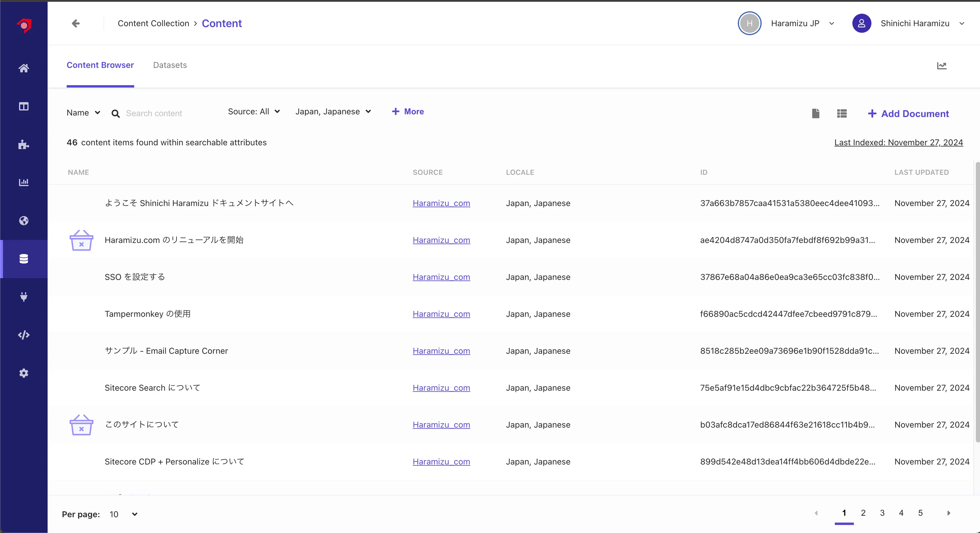Switch to the Content Browser tab
Viewport: 980px width, 533px height.
click(100, 65)
